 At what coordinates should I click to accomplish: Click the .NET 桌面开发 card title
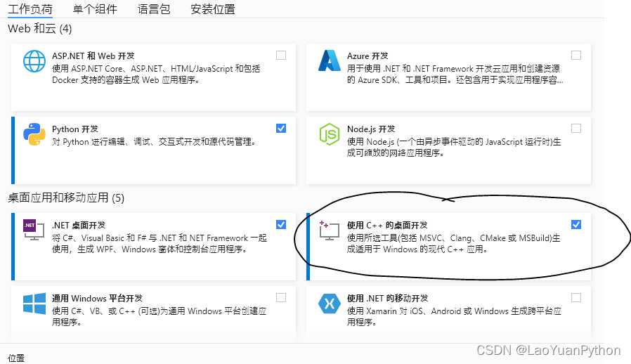79,226
